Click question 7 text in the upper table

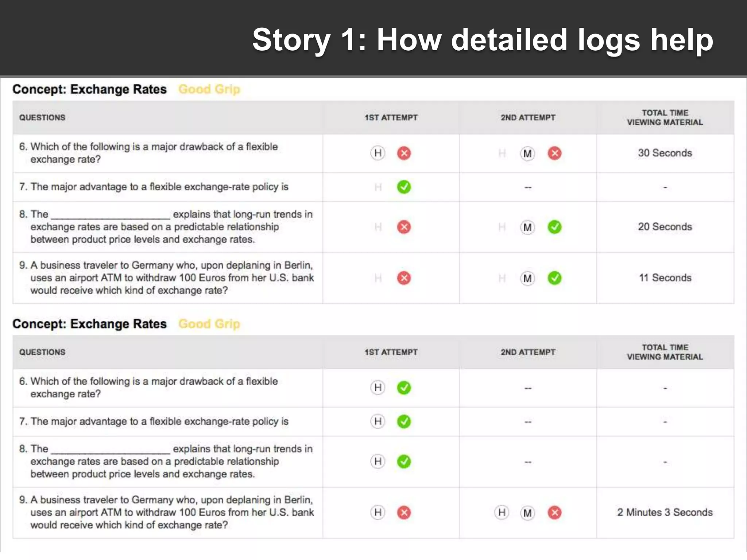pos(154,187)
